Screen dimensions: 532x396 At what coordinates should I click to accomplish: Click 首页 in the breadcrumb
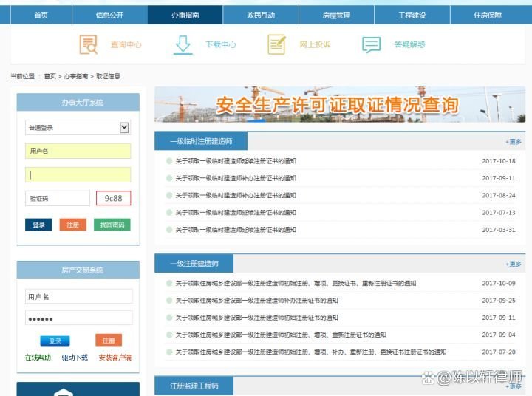pos(50,76)
